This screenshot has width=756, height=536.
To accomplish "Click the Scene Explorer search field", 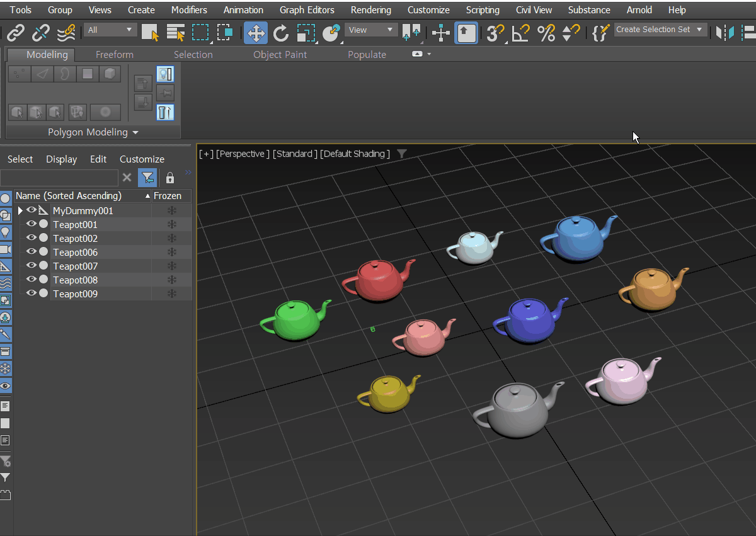I will [59, 178].
